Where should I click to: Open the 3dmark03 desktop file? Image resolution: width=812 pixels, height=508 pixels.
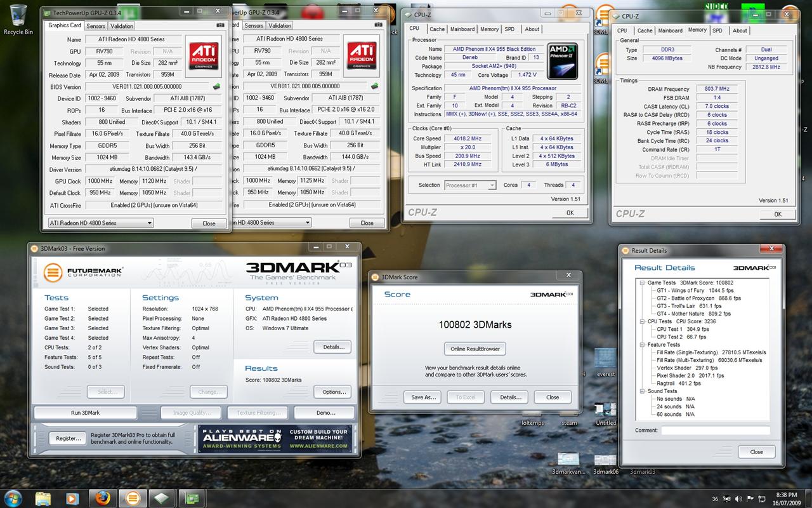tap(643, 472)
